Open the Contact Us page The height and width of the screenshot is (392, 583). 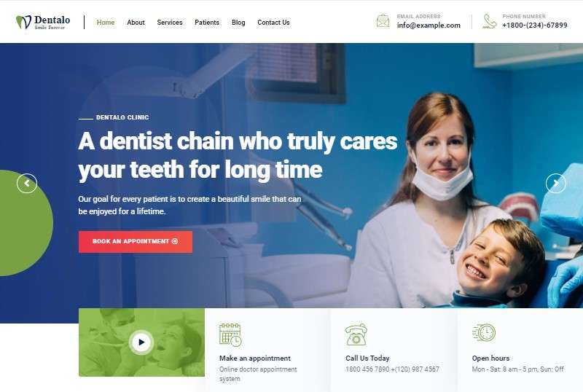273,23
